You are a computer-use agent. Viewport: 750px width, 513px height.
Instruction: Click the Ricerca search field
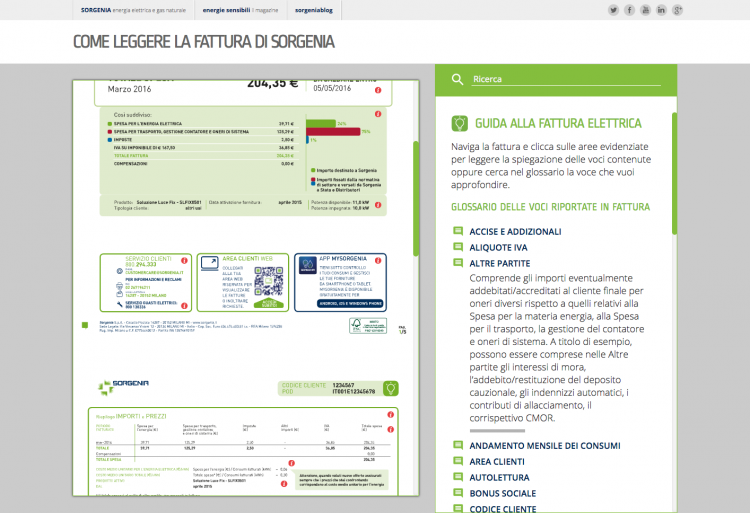(566, 79)
